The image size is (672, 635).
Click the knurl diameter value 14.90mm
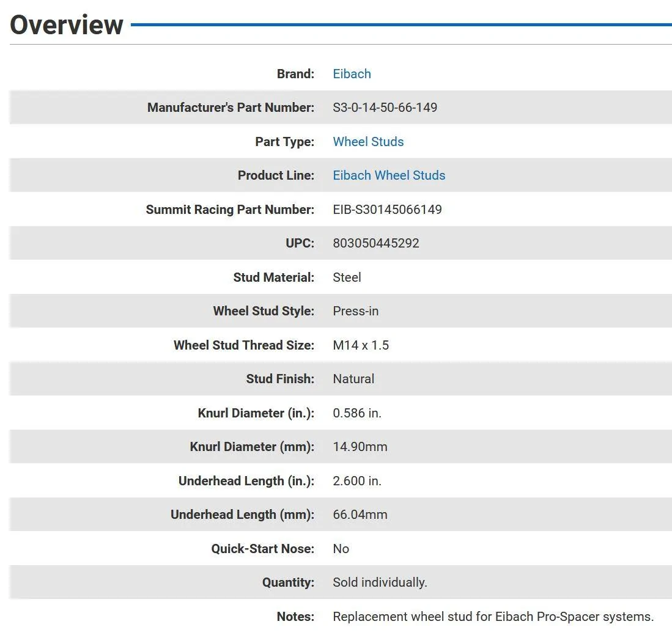[360, 447]
